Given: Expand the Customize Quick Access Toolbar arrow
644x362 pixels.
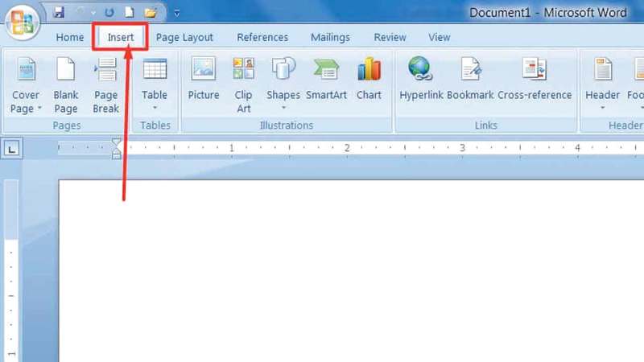Looking at the screenshot, I should pyautogui.click(x=176, y=13).
